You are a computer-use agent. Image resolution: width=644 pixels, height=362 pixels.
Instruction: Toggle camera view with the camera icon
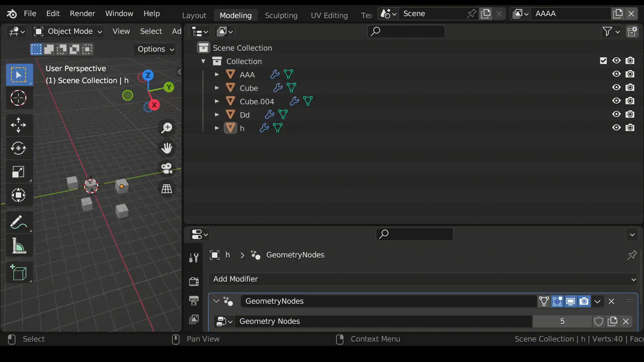pyautogui.click(x=167, y=168)
